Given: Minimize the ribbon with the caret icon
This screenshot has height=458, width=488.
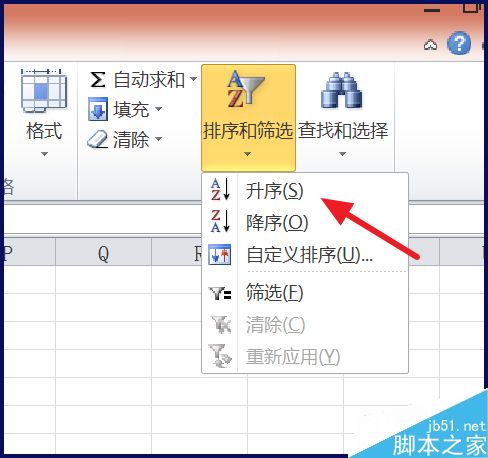Looking at the screenshot, I should click(430, 44).
